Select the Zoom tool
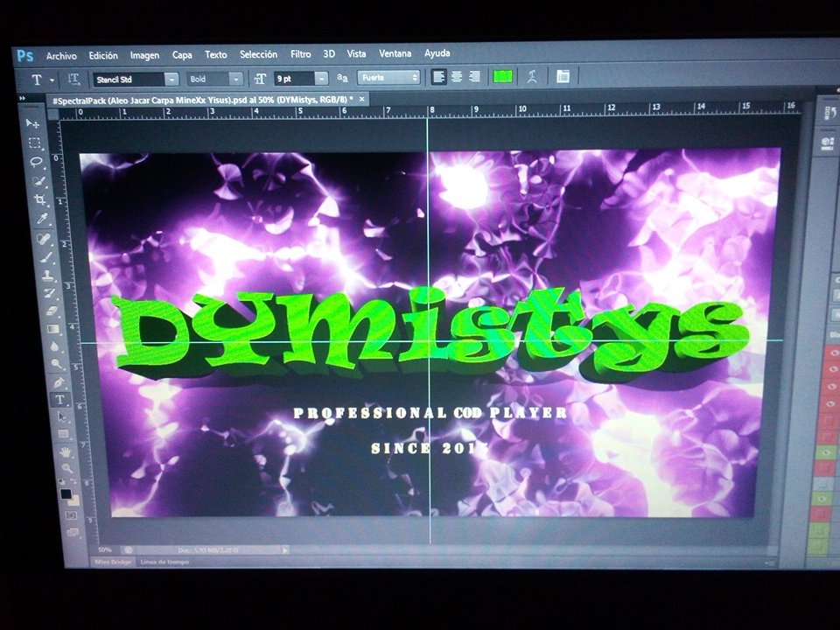The width and height of the screenshot is (840, 630). point(66,468)
